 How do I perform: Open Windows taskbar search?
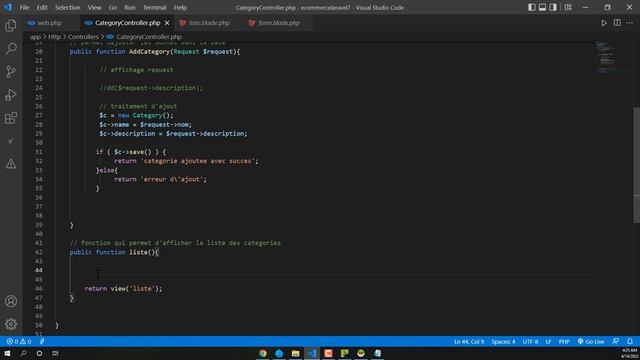point(23,353)
